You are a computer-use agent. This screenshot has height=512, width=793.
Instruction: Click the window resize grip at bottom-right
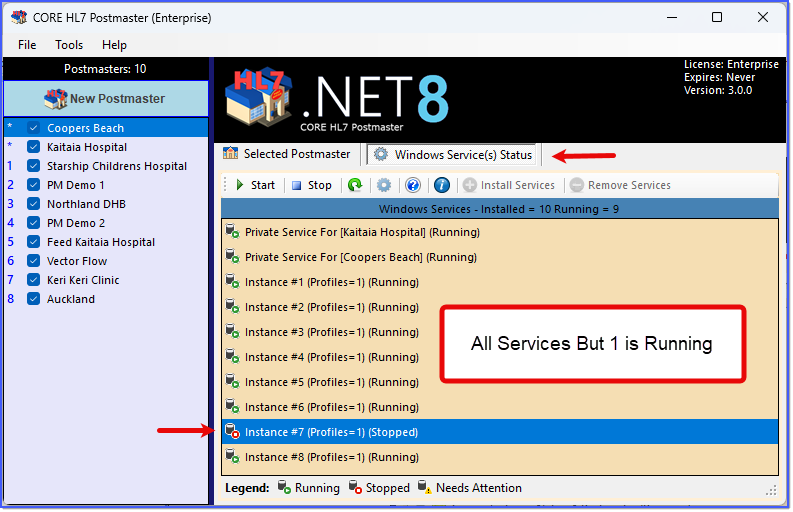(771, 490)
